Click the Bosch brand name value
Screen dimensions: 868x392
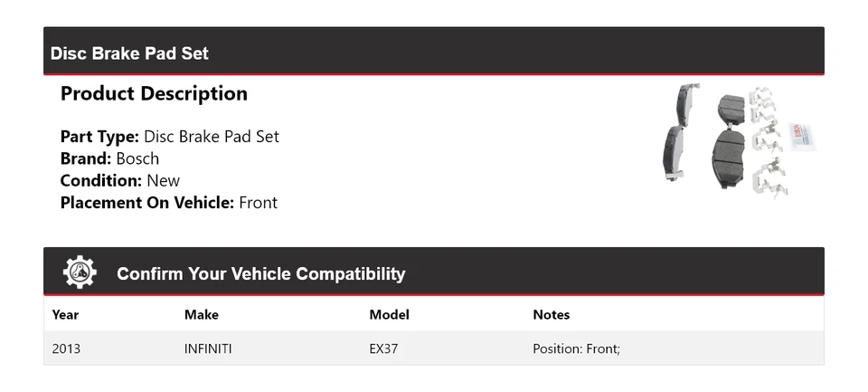137,158
